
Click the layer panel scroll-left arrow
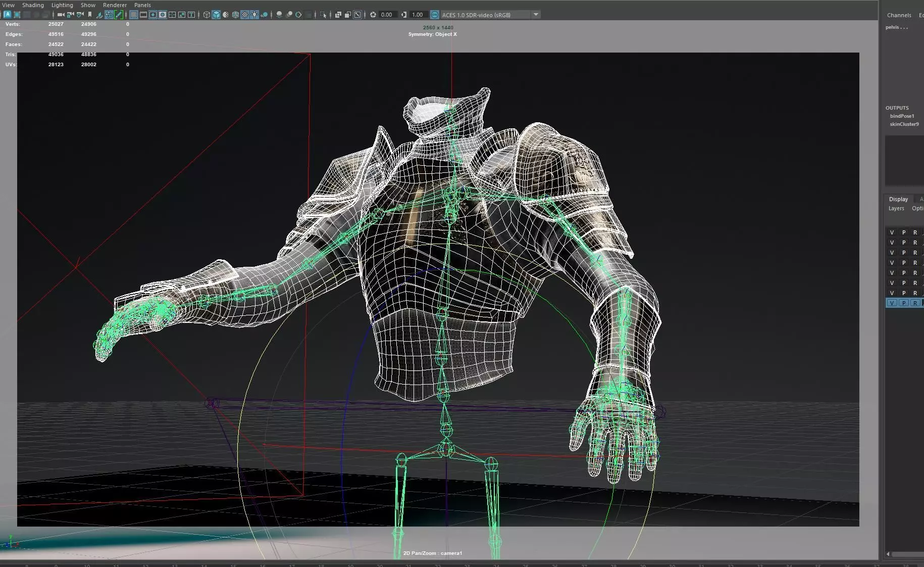888,554
